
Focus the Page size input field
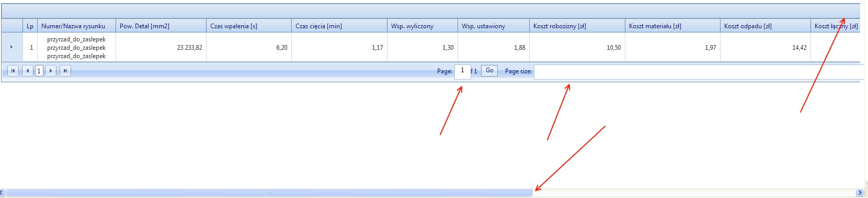699,72
